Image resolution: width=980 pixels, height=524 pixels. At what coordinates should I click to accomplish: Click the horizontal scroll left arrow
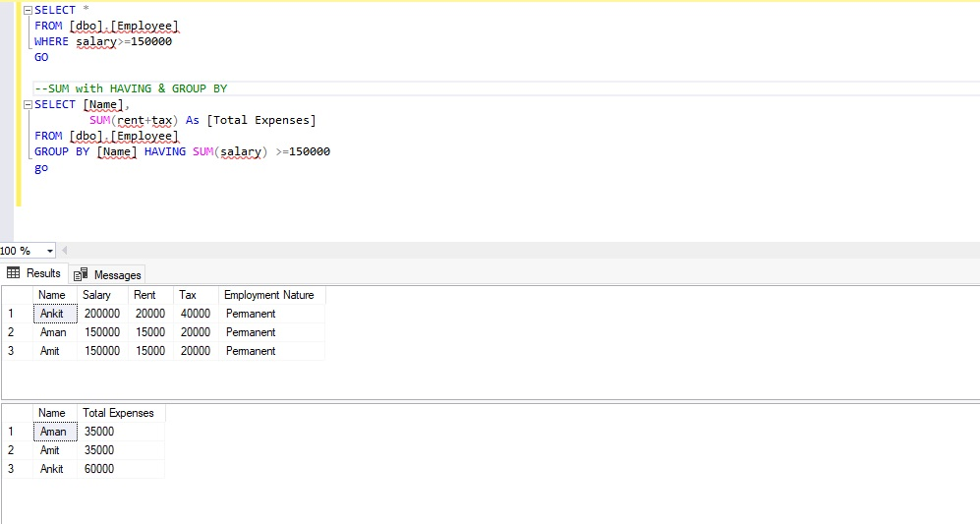[64, 251]
